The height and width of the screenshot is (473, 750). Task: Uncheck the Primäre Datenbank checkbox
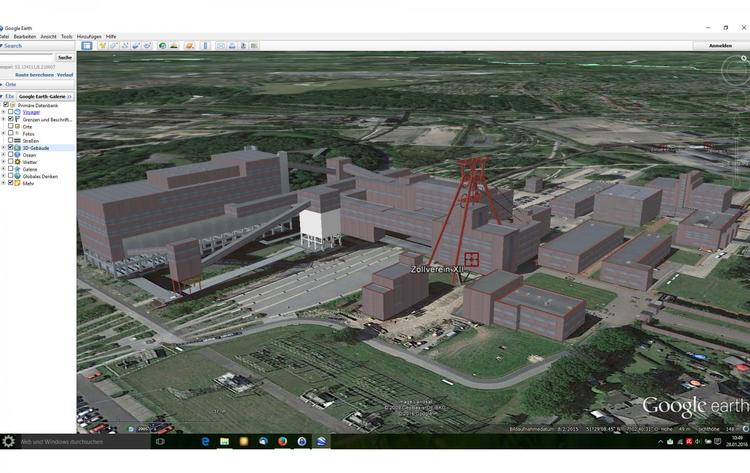point(6,105)
